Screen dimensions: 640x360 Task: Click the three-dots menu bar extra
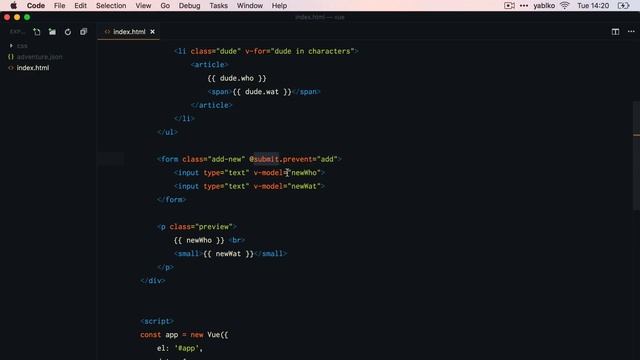pyautogui.click(x=524, y=6)
